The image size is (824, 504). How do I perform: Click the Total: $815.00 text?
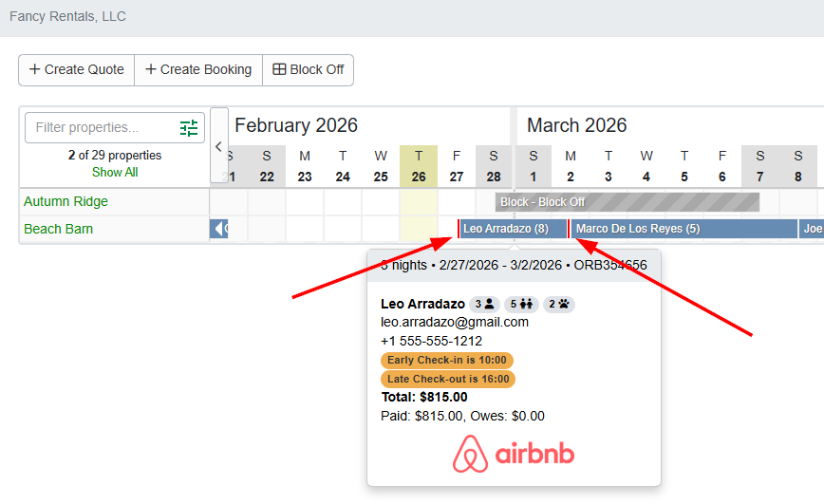pos(424,398)
